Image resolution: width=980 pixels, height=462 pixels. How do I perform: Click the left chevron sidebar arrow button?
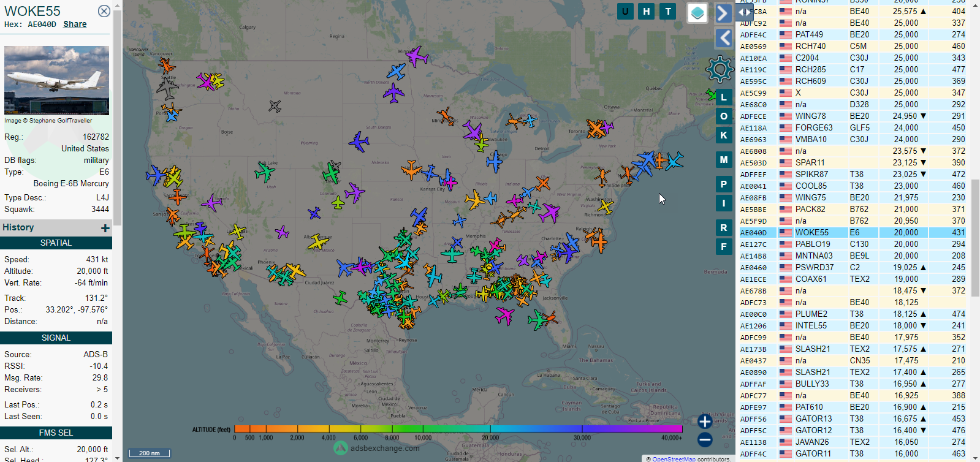tap(724, 38)
